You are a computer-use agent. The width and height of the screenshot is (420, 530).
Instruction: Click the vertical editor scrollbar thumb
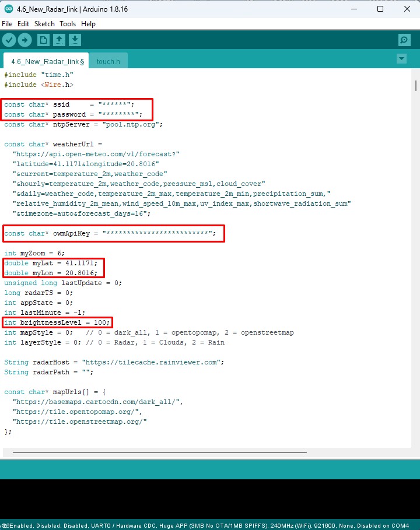tap(415, 86)
